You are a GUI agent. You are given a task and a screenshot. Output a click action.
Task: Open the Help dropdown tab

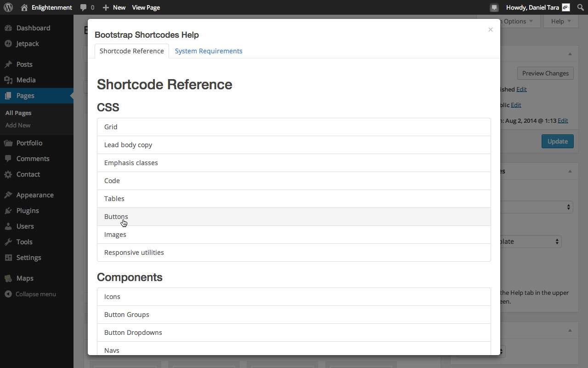coord(561,21)
